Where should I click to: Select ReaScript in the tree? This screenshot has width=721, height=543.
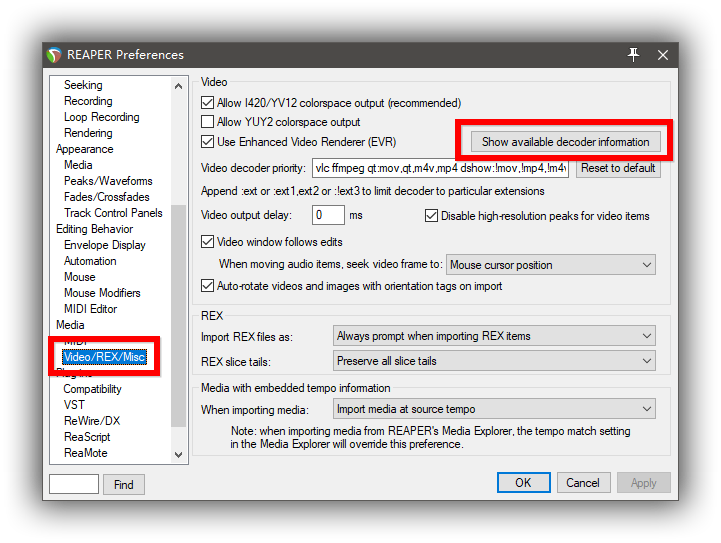[87, 437]
